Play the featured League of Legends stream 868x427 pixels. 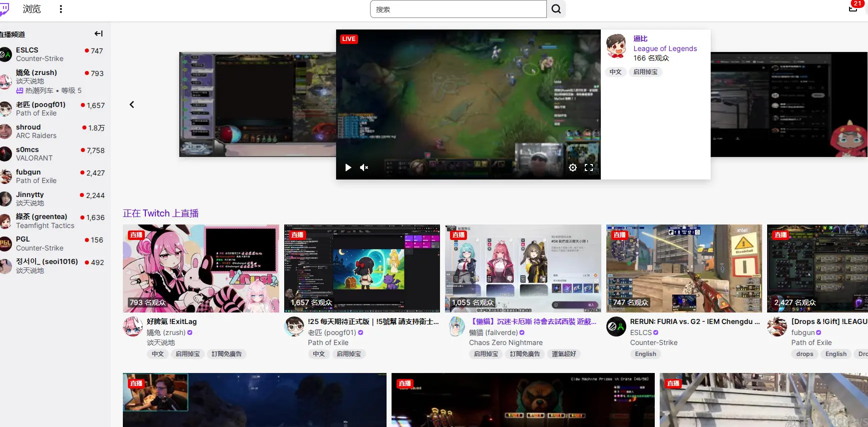(x=348, y=167)
